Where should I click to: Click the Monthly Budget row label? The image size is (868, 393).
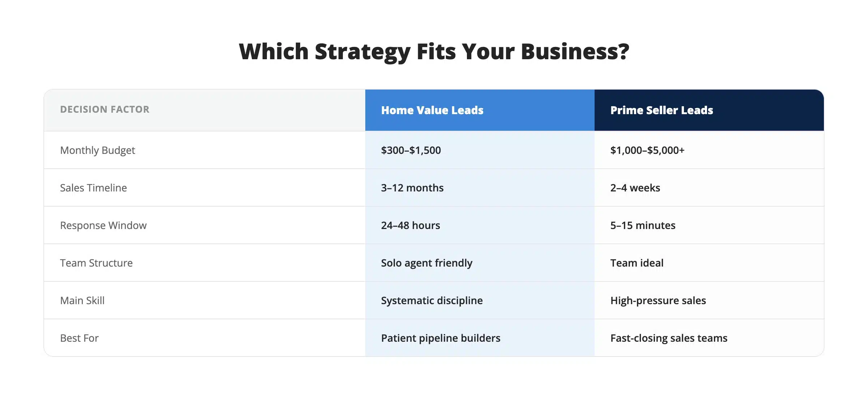97,150
